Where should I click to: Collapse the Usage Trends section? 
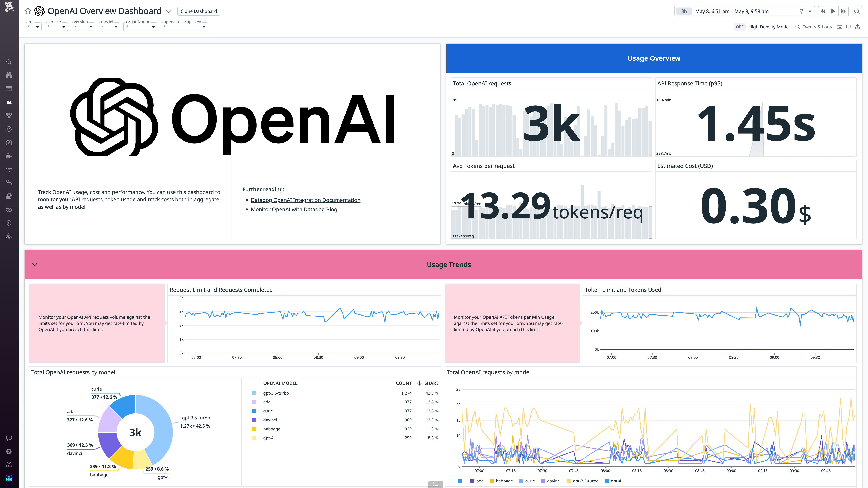(x=34, y=265)
